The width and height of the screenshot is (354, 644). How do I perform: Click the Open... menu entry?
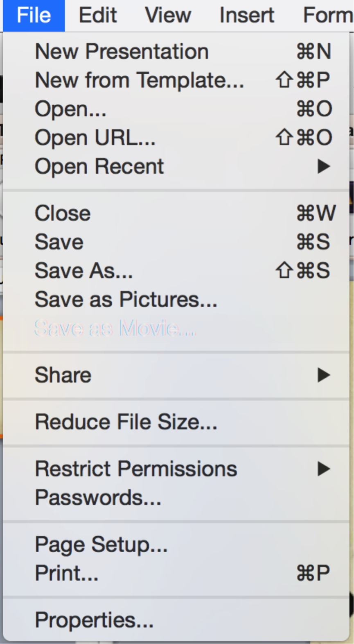pyautogui.click(x=70, y=109)
